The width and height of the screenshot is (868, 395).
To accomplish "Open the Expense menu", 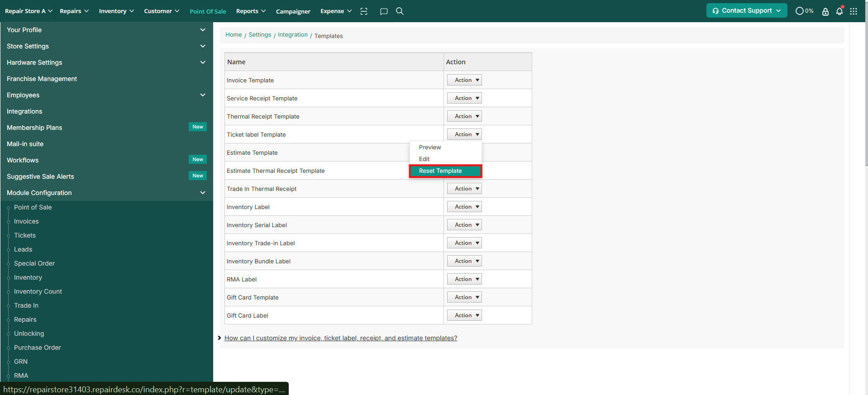I will pos(336,11).
